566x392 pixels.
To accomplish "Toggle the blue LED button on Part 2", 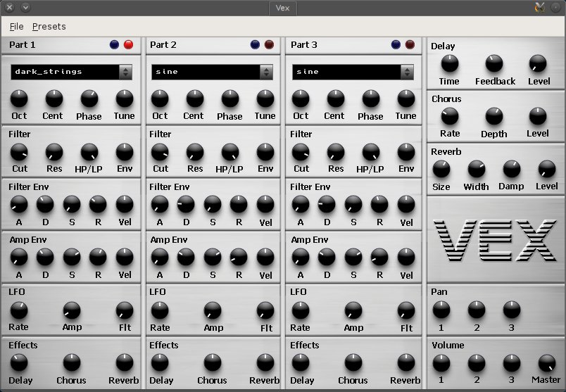I will click(x=256, y=45).
